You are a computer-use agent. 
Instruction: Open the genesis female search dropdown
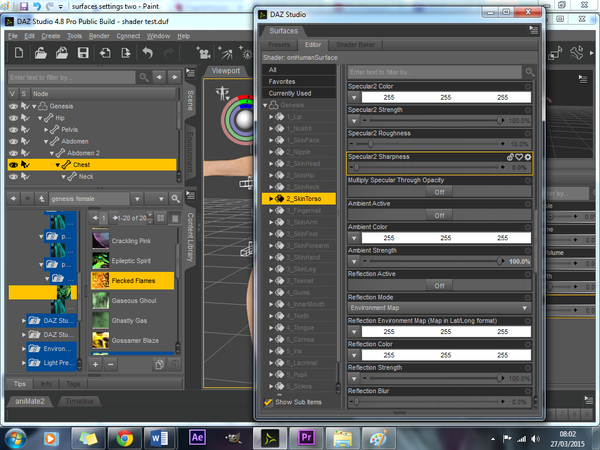(137, 199)
